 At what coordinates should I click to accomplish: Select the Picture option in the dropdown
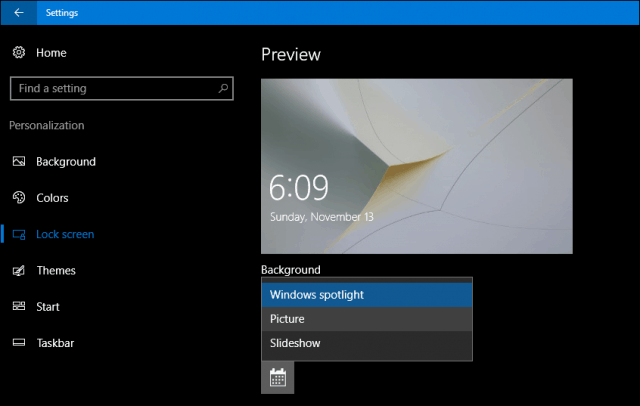coord(367,319)
